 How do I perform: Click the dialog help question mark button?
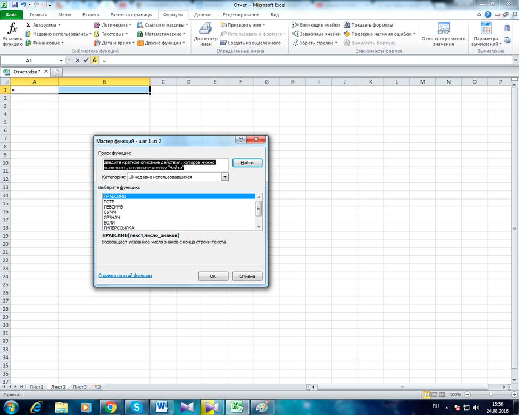coord(242,140)
